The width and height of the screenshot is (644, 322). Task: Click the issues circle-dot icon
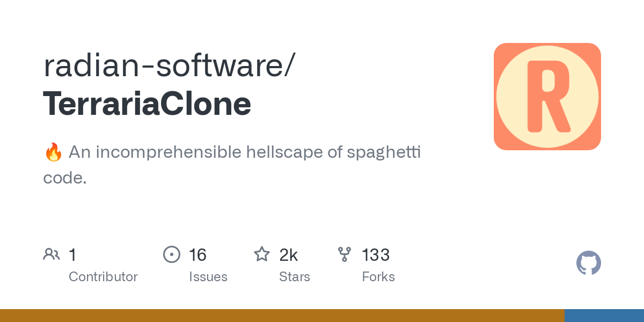172,254
